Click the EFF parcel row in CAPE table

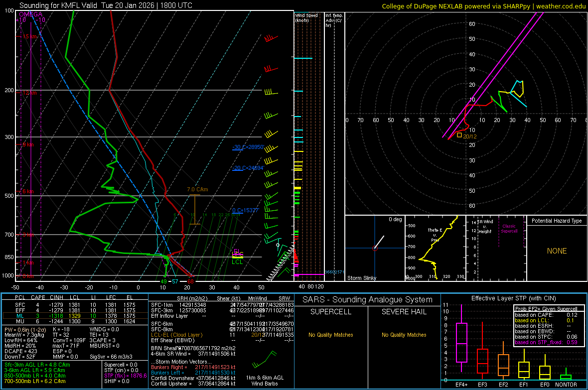pos(75,310)
